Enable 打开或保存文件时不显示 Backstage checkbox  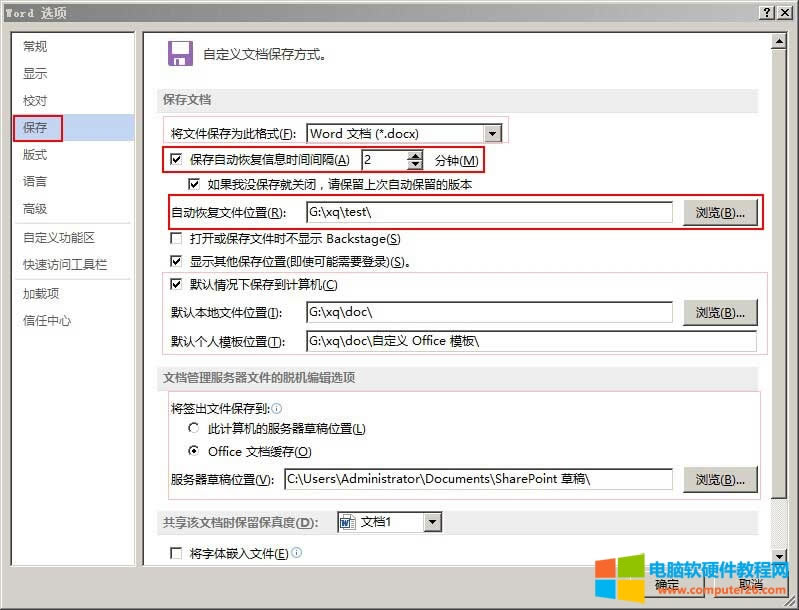(x=177, y=239)
